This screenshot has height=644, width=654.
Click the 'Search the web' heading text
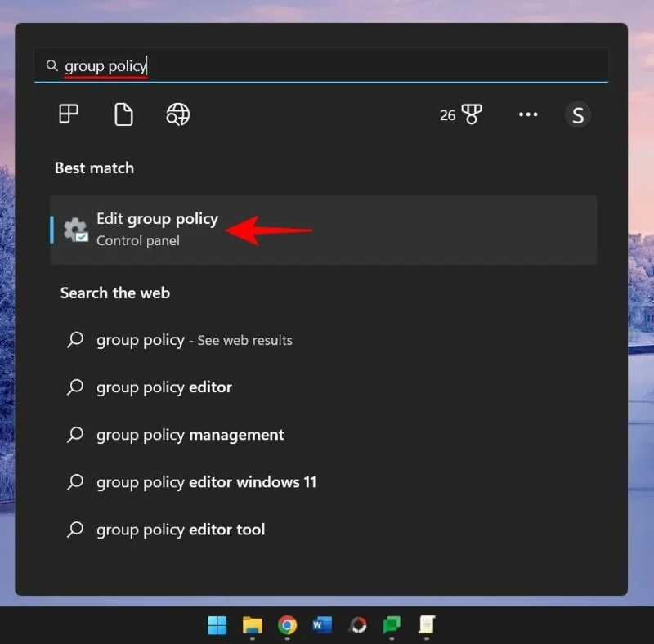[115, 293]
